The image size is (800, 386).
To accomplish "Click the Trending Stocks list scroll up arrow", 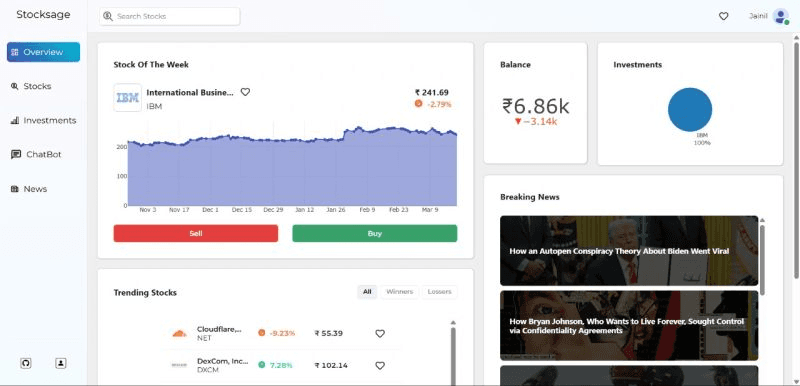I will pyautogui.click(x=453, y=322).
